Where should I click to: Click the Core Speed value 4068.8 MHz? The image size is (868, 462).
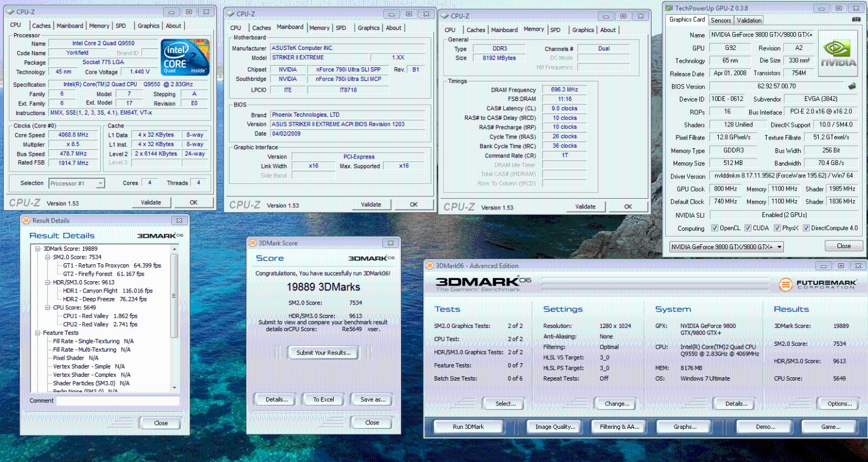pos(73,135)
